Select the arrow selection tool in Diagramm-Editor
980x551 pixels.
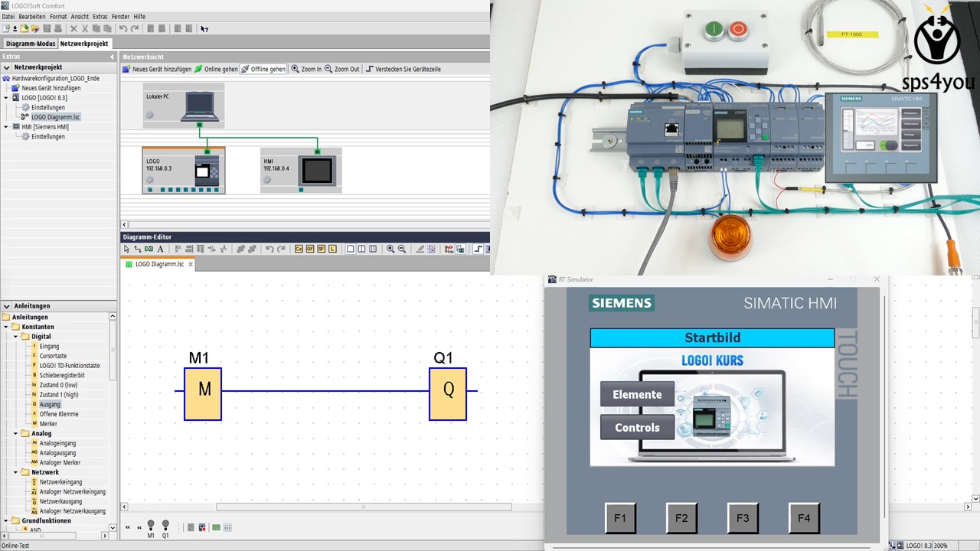[x=127, y=249]
